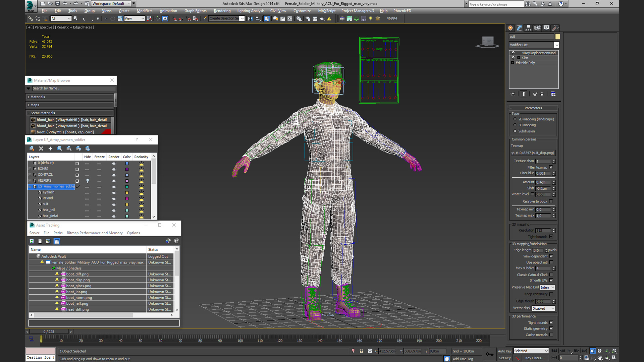
Task: Go to End frame playback button
Action: click(x=584, y=351)
